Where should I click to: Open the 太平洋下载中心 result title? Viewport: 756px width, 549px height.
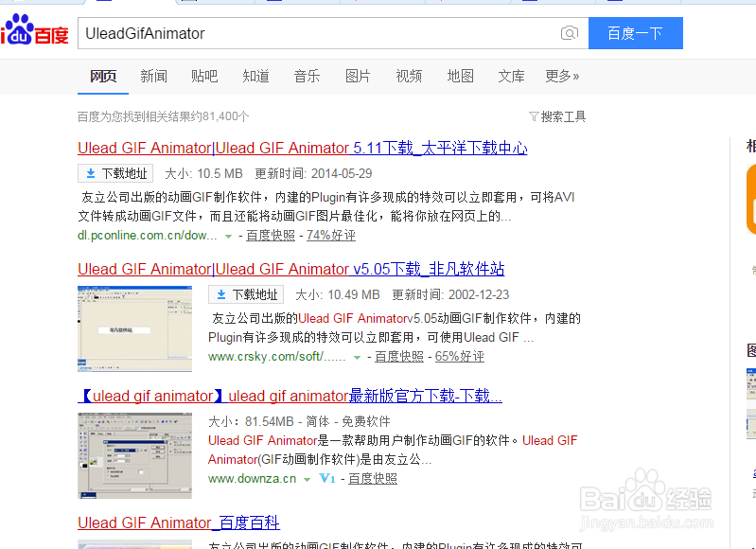tap(302, 148)
